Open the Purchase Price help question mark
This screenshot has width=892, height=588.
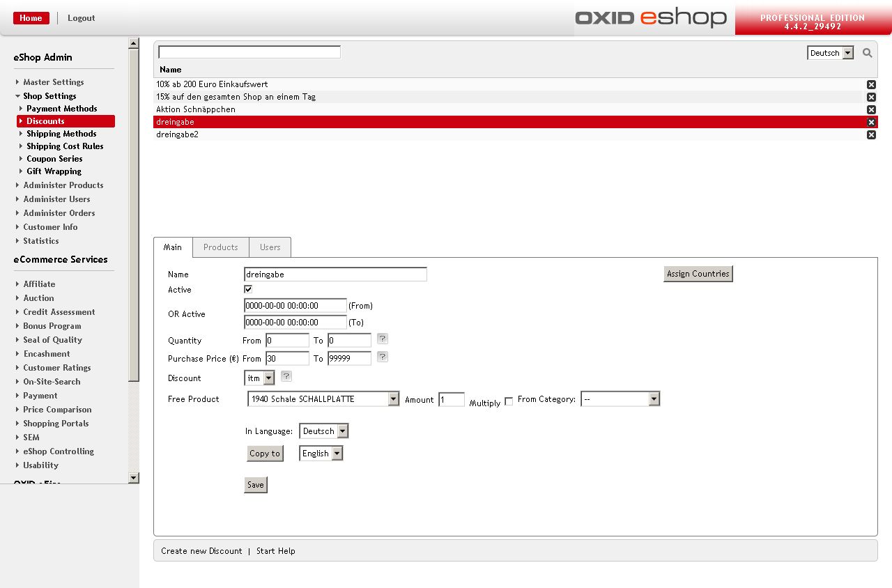point(383,357)
